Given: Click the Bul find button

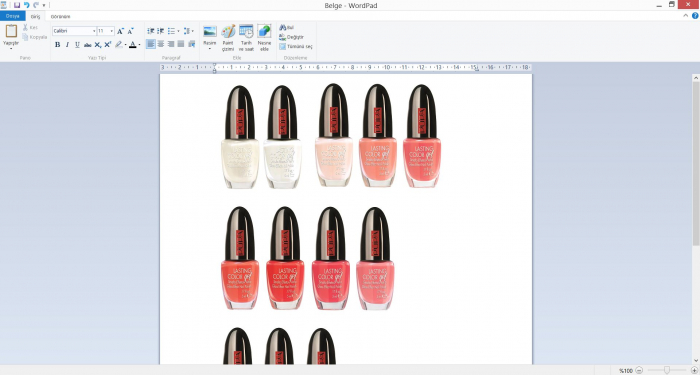Looking at the screenshot, I should coord(287,28).
